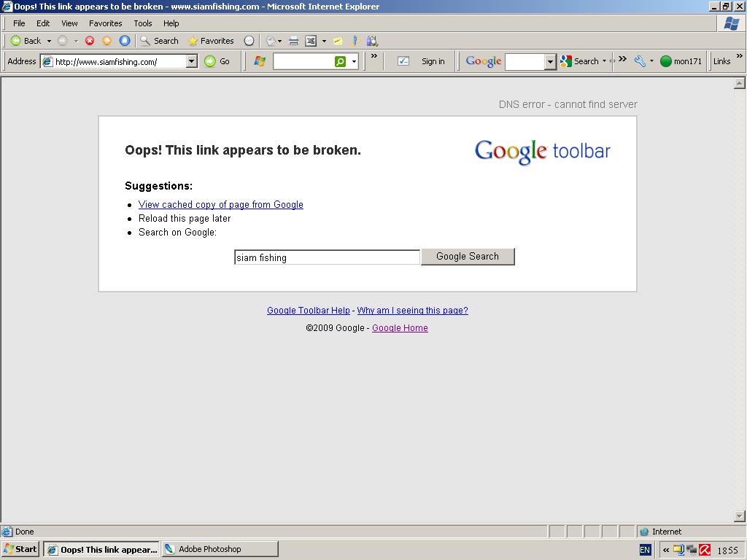
Task: Click the Google toolbar Search button
Action: click(x=579, y=61)
